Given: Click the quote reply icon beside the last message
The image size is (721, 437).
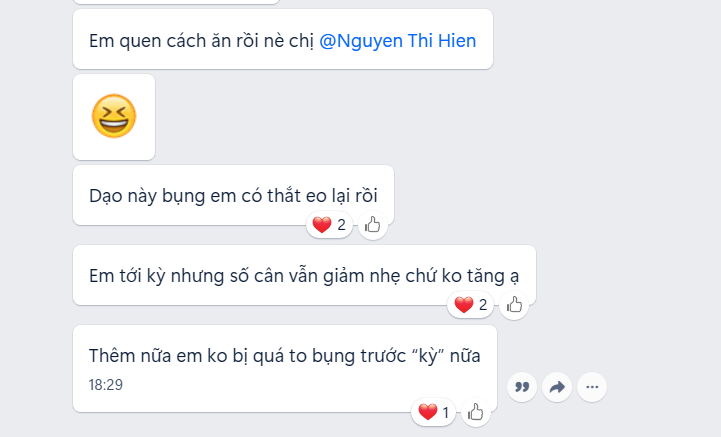Looking at the screenshot, I should [x=522, y=387].
